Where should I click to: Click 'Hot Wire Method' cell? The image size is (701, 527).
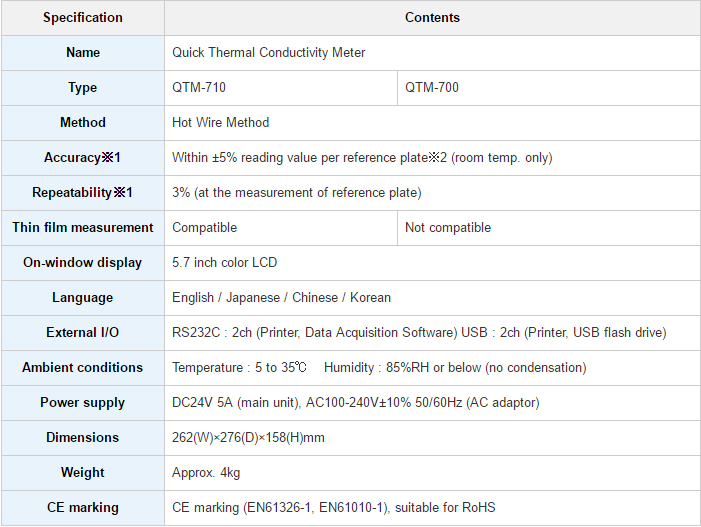coord(432,122)
